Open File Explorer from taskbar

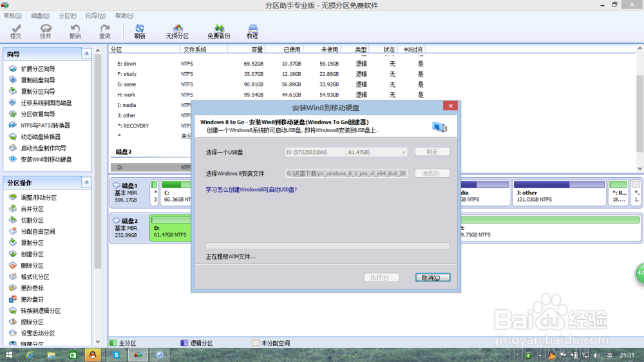point(52,355)
